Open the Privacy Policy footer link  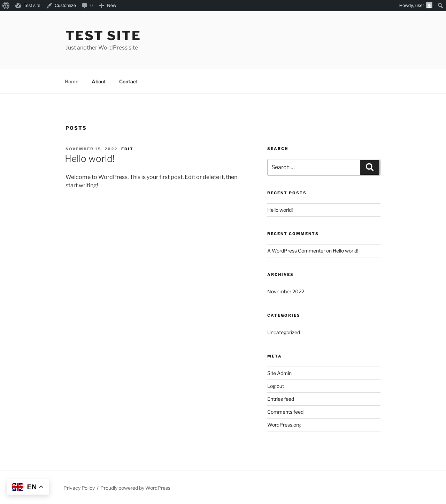click(79, 488)
